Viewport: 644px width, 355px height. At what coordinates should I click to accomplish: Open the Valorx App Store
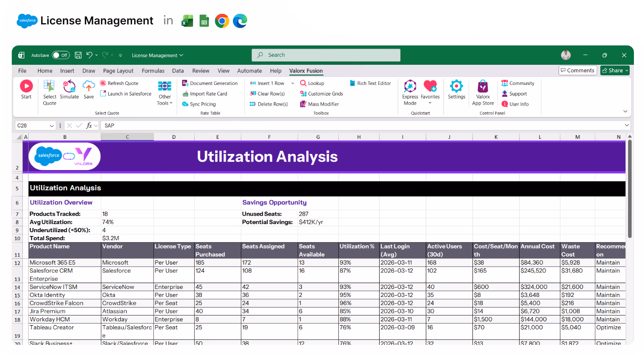483,90
